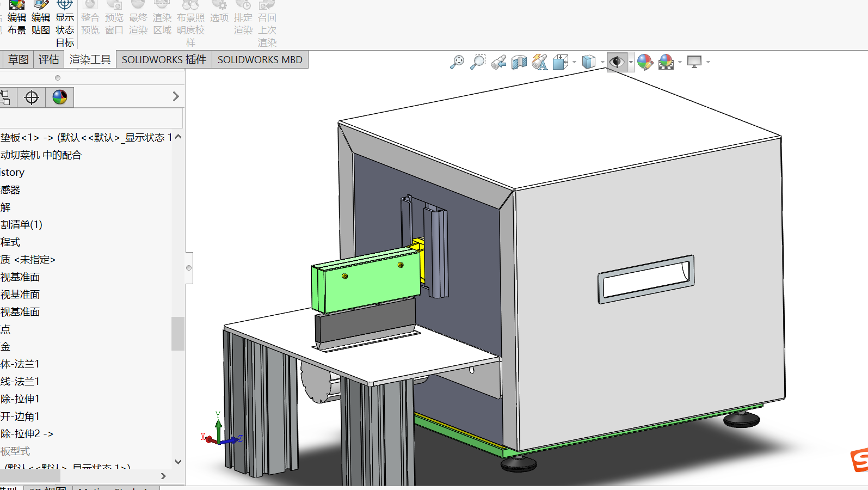Select the 动切菜机 中的配合 tree item

41,155
